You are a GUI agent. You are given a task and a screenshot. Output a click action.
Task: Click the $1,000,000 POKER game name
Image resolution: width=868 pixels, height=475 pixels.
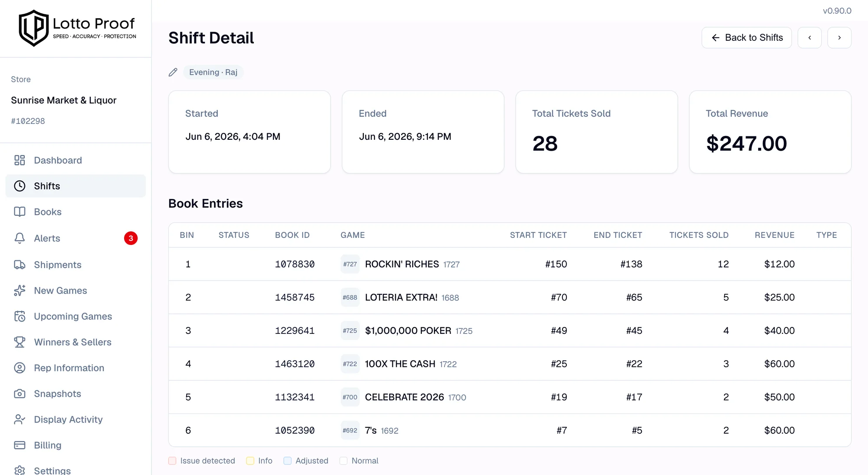(408, 330)
